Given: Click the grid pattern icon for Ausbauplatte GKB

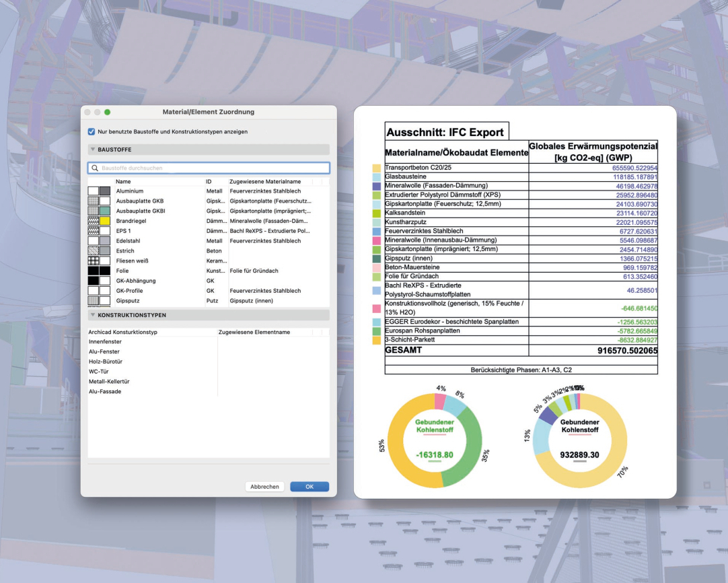Looking at the screenshot, I should 94,201.
